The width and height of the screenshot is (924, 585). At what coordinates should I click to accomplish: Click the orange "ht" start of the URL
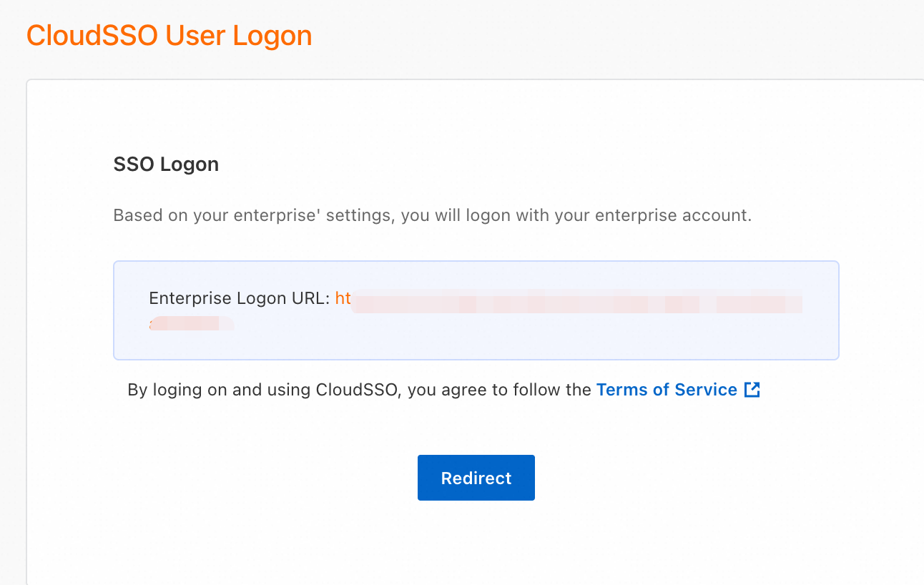(x=343, y=298)
